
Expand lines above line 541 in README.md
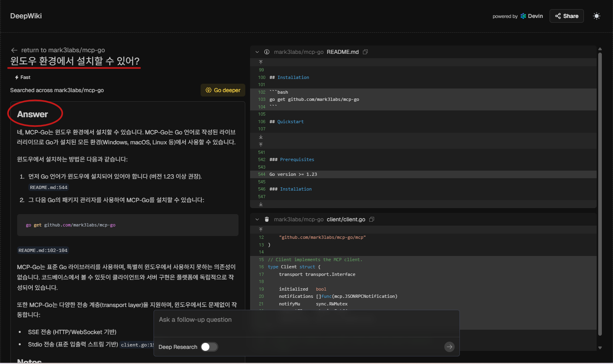pyautogui.click(x=261, y=144)
